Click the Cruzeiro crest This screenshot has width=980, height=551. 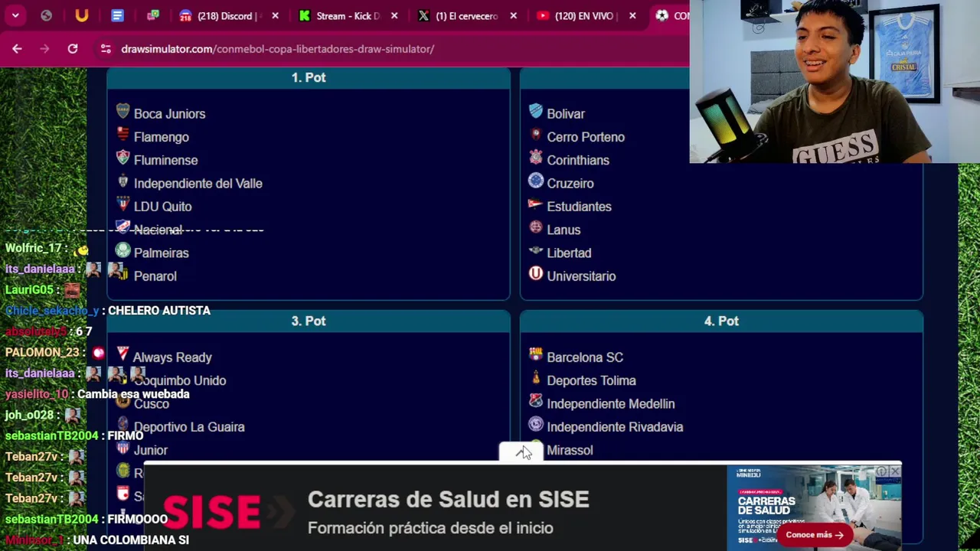pos(536,181)
